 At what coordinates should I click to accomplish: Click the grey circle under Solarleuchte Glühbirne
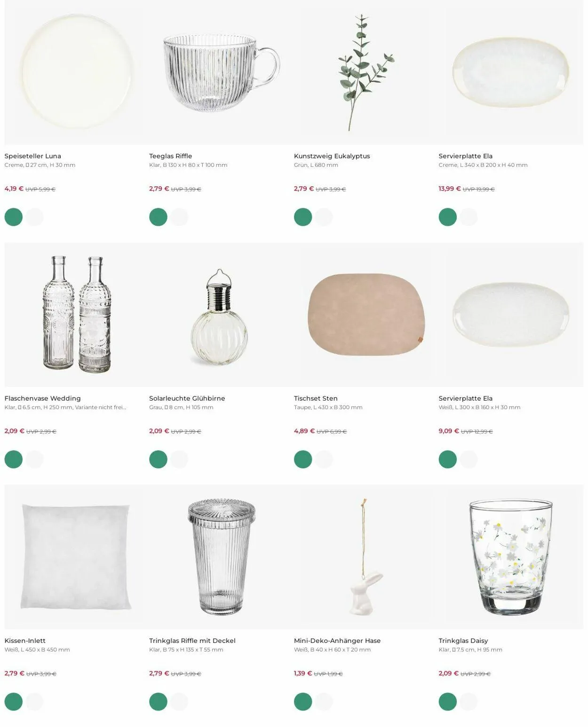[x=179, y=459]
